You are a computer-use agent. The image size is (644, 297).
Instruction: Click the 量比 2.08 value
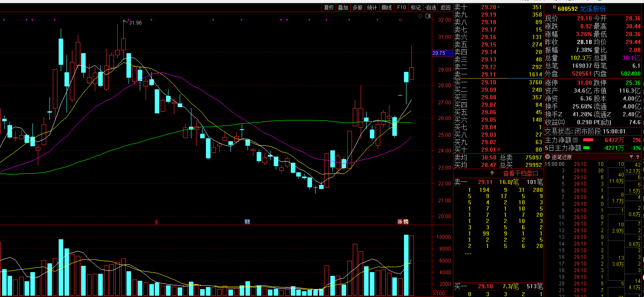(x=635, y=50)
